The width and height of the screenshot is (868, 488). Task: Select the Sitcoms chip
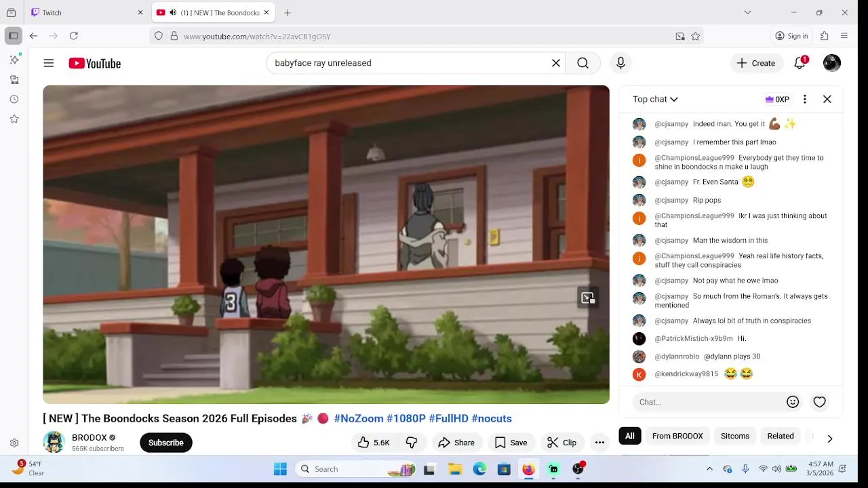735,436
